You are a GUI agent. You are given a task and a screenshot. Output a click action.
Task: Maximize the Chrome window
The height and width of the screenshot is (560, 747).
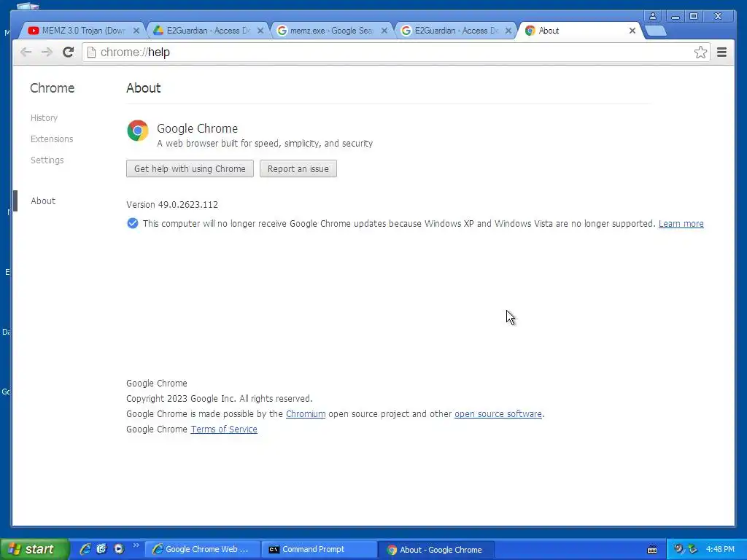694,16
